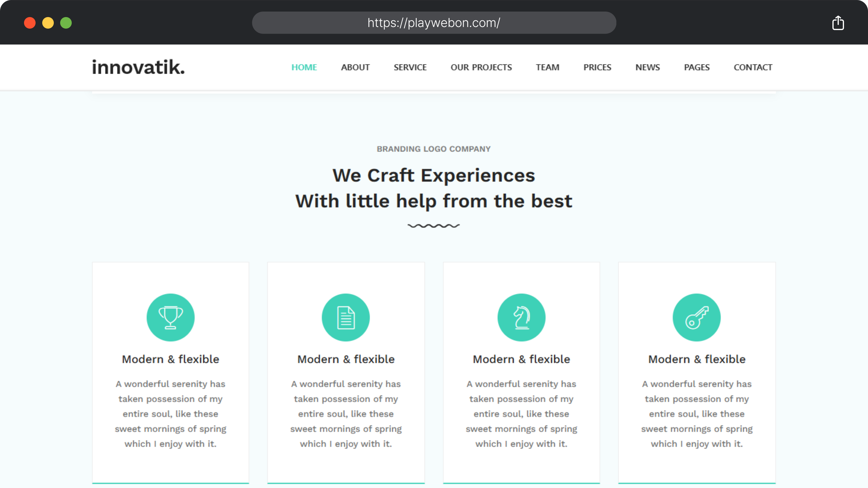Image resolution: width=868 pixels, height=488 pixels.
Task: Go to the CONTACT page
Action: (753, 67)
